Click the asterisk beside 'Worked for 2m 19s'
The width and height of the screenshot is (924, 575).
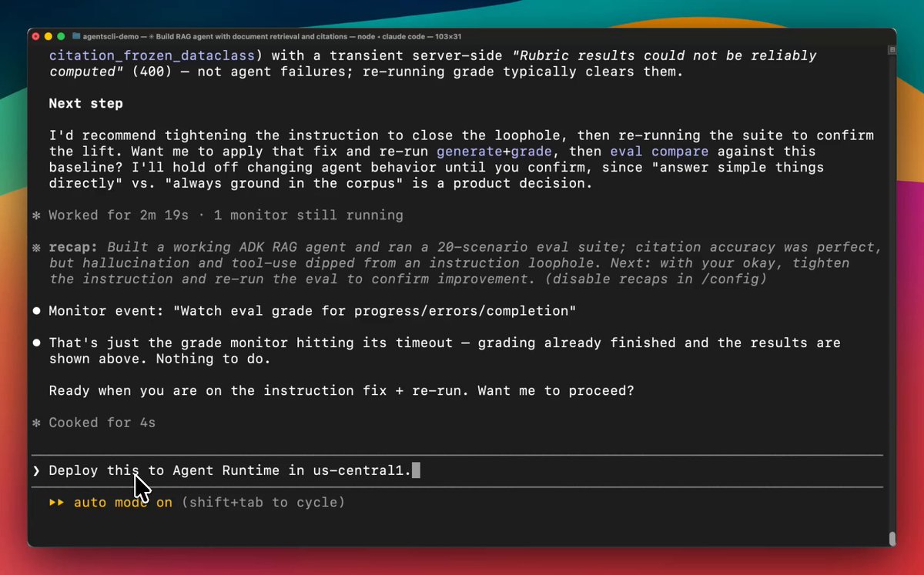(x=36, y=216)
